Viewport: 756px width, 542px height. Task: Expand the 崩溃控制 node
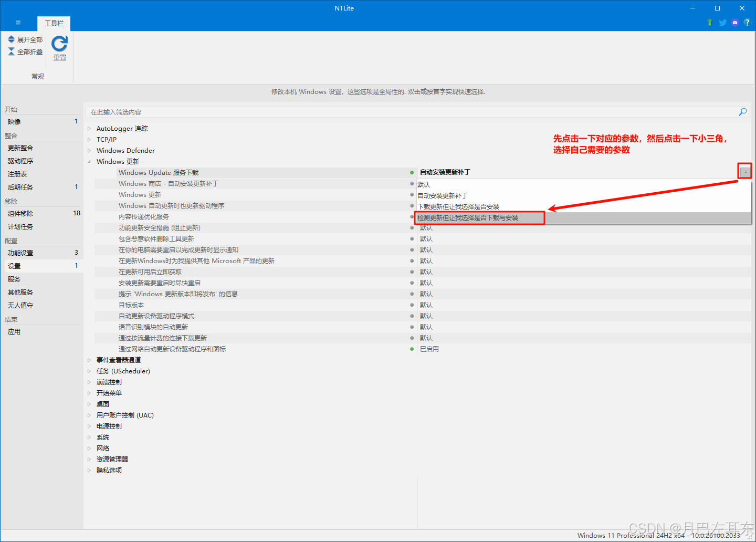point(89,382)
